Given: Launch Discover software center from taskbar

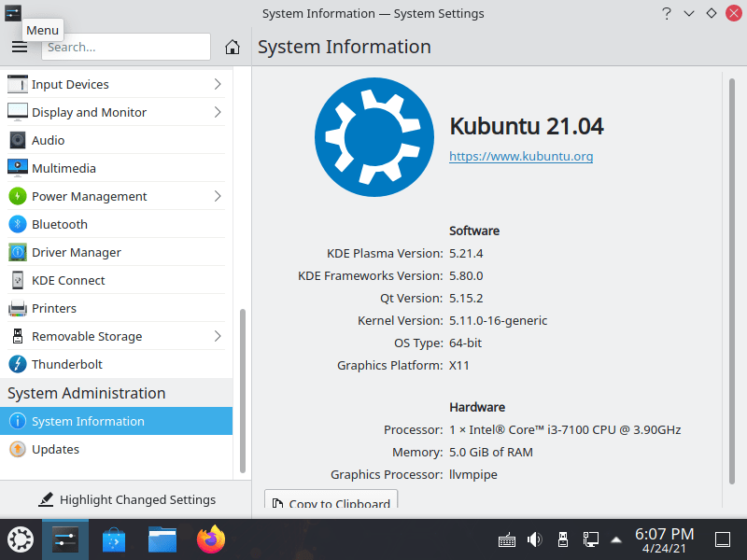Looking at the screenshot, I should (x=113, y=539).
